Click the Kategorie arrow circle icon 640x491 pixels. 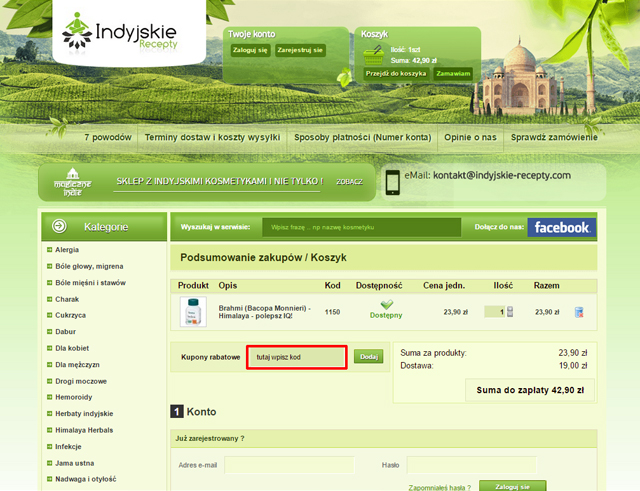pyautogui.click(x=59, y=226)
